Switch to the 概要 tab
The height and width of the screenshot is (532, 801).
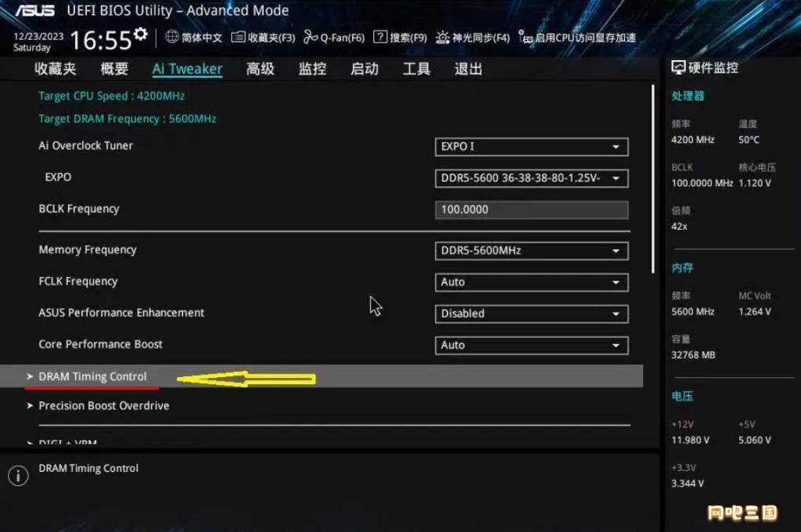click(114, 69)
